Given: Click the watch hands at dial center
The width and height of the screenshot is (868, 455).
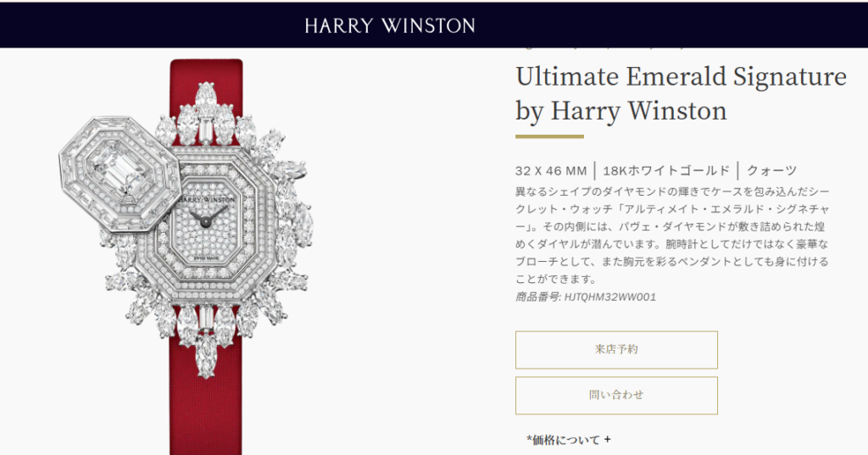Looking at the screenshot, I should (207, 219).
